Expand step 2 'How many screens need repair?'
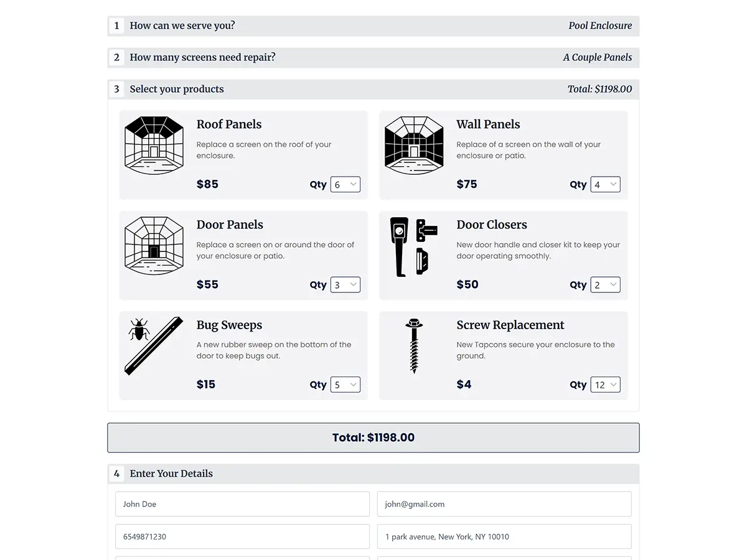Viewport: 747px width, 560px height. 373,58
